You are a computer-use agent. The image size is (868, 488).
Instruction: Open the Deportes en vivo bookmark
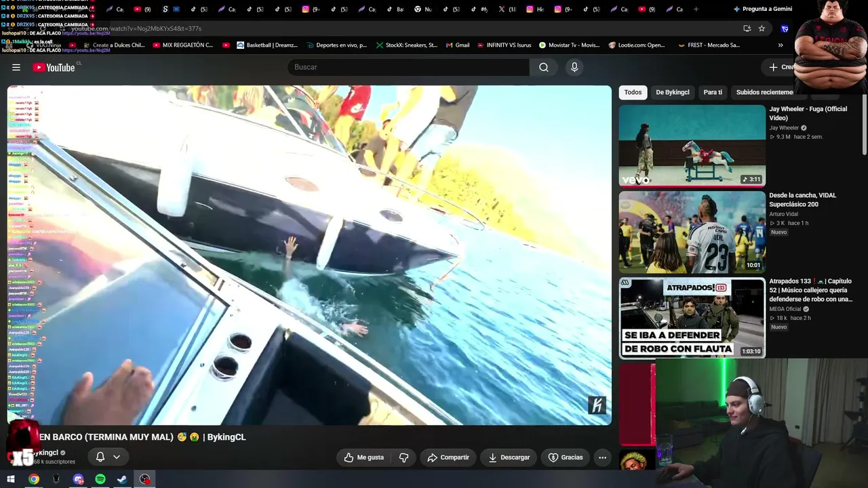click(x=336, y=45)
